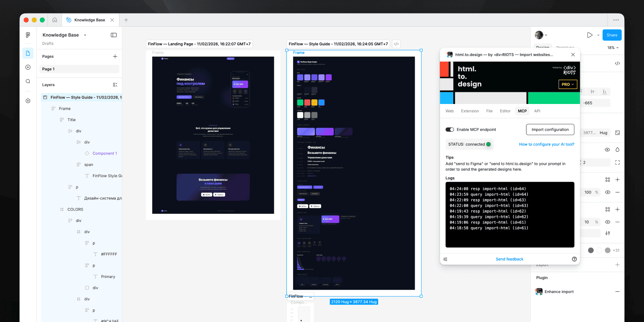
Task: Open the PRO plan dropdown
Action: click(x=568, y=84)
